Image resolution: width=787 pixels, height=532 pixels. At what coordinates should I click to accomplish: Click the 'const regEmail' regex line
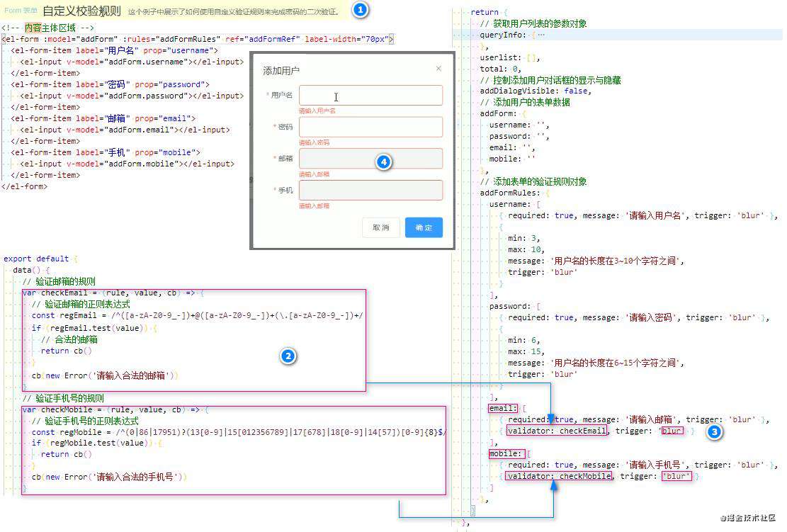click(x=197, y=315)
